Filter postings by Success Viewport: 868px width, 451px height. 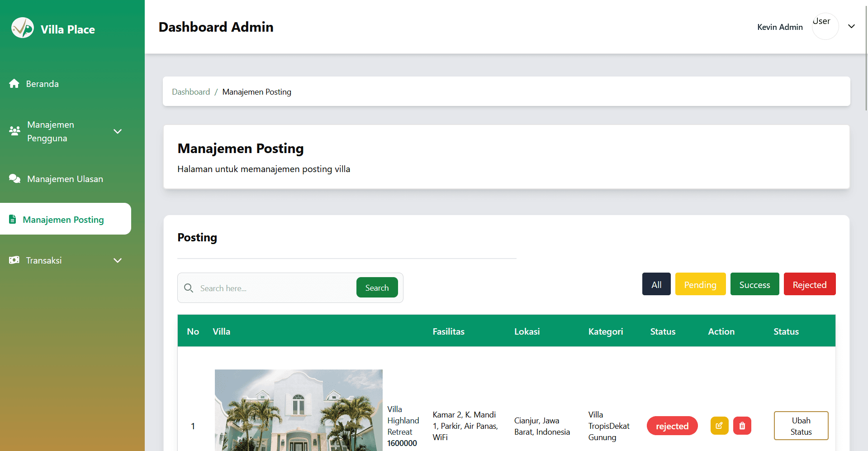point(754,284)
